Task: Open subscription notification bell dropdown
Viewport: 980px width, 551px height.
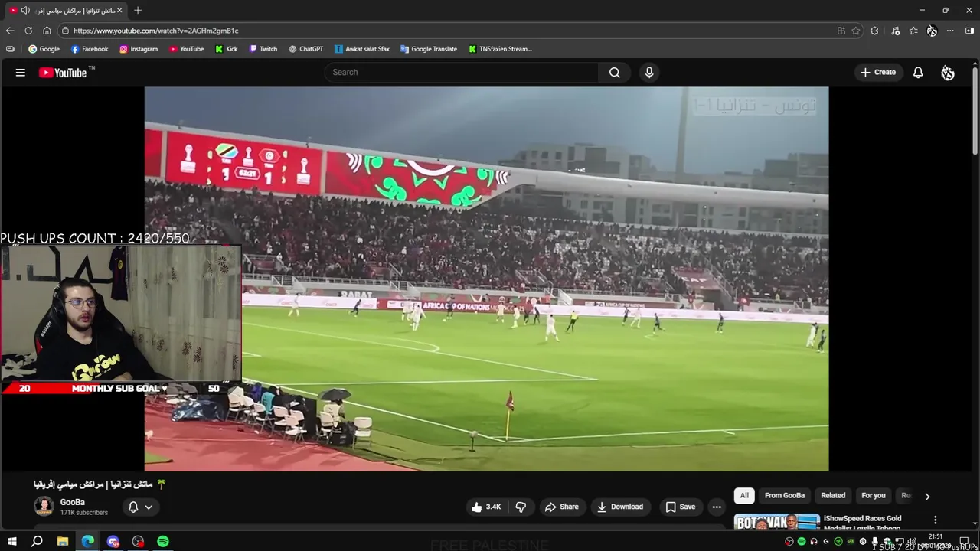Action: (140, 507)
